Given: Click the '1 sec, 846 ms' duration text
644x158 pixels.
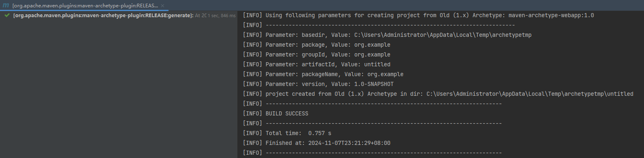Looking at the screenshot, I should [222, 16].
